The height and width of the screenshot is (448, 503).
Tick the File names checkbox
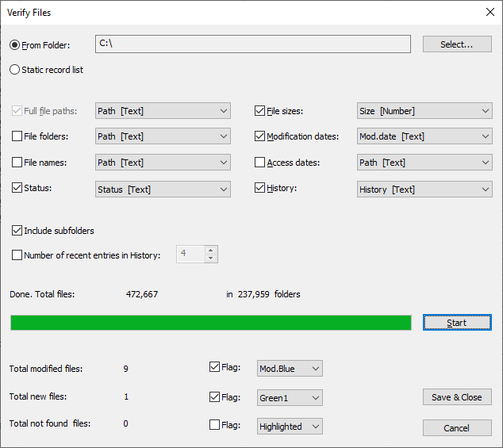point(17,163)
